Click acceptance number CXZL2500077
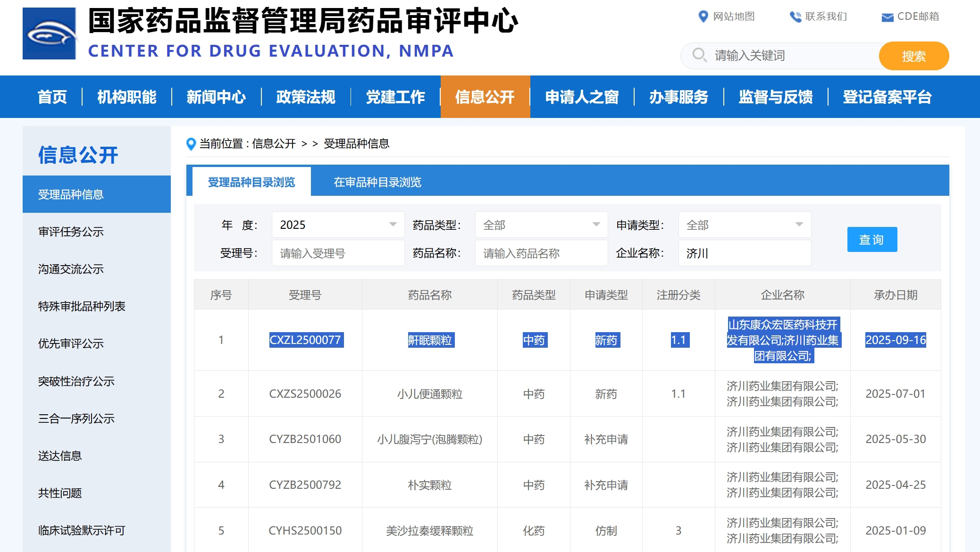 coord(305,340)
